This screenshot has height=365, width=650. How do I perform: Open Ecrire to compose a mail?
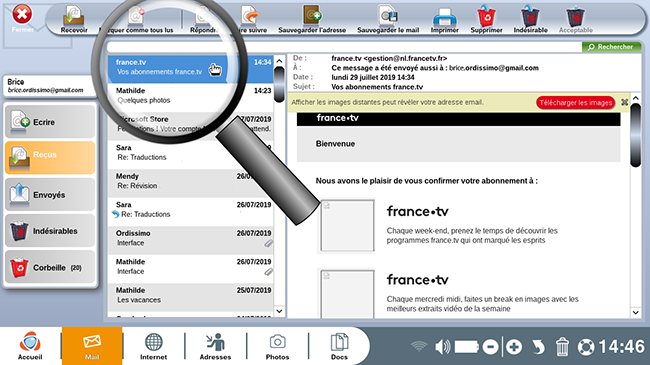[x=50, y=122]
